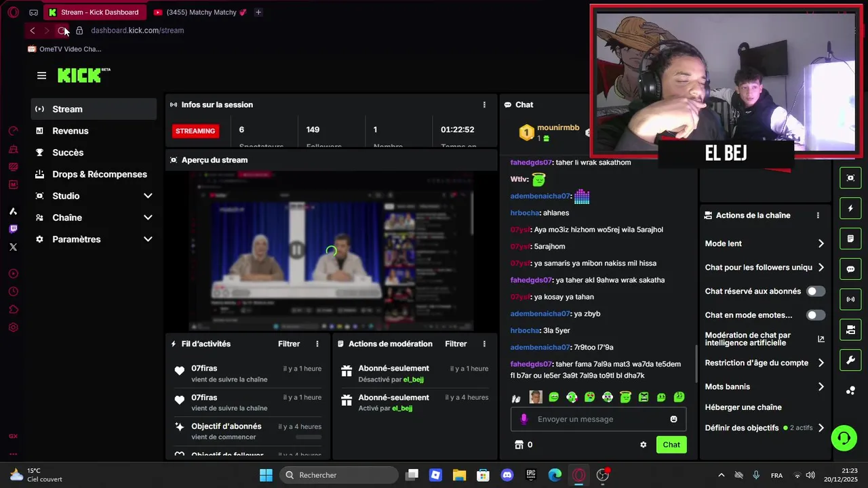Screen dimensions: 868x488
Task: Open the OmeTV Video Chat bookmark
Action: pyautogui.click(x=64, y=49)
